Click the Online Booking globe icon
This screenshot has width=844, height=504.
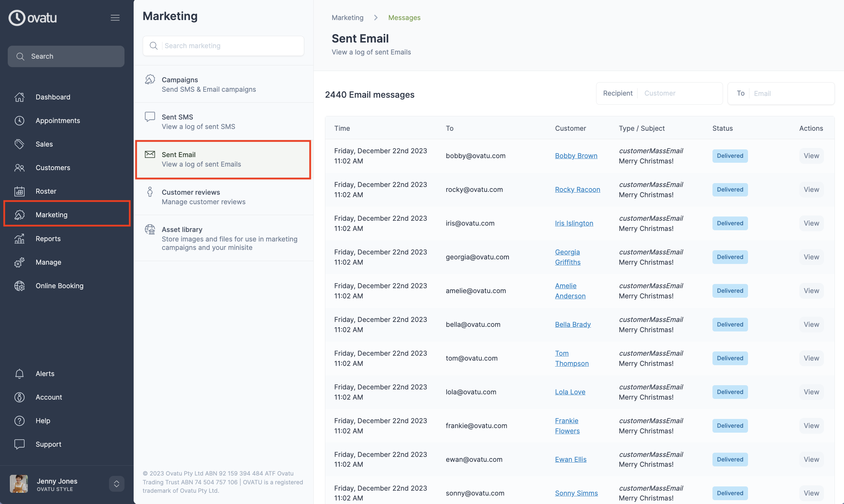click(x=19, y=286)
